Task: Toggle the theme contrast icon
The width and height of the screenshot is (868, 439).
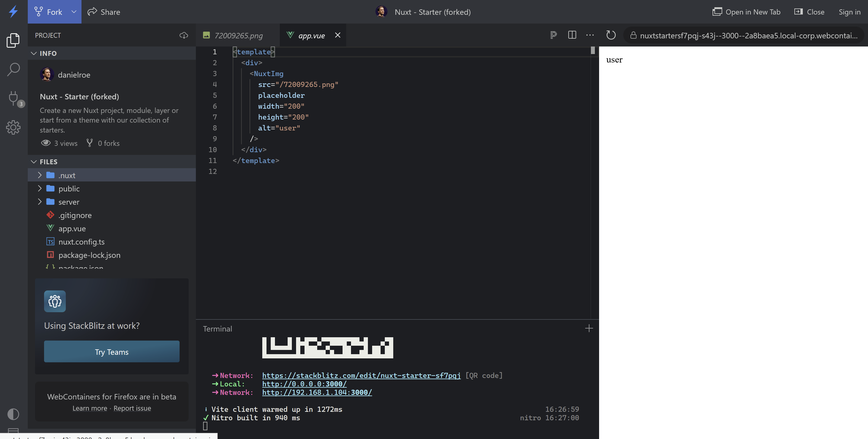Action: (13, 414)
